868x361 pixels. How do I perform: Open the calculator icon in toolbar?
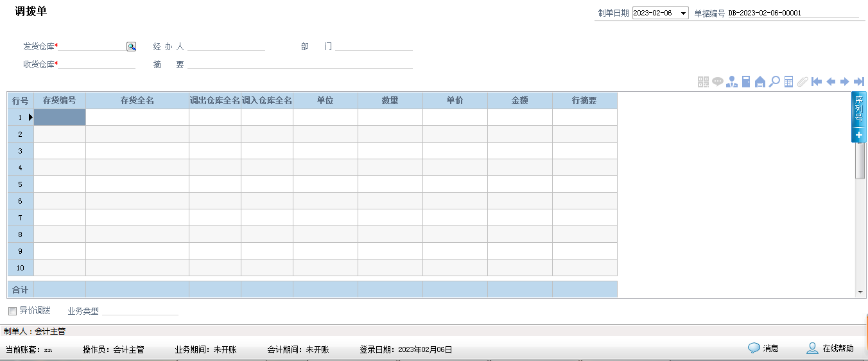[x=789, y=82]
